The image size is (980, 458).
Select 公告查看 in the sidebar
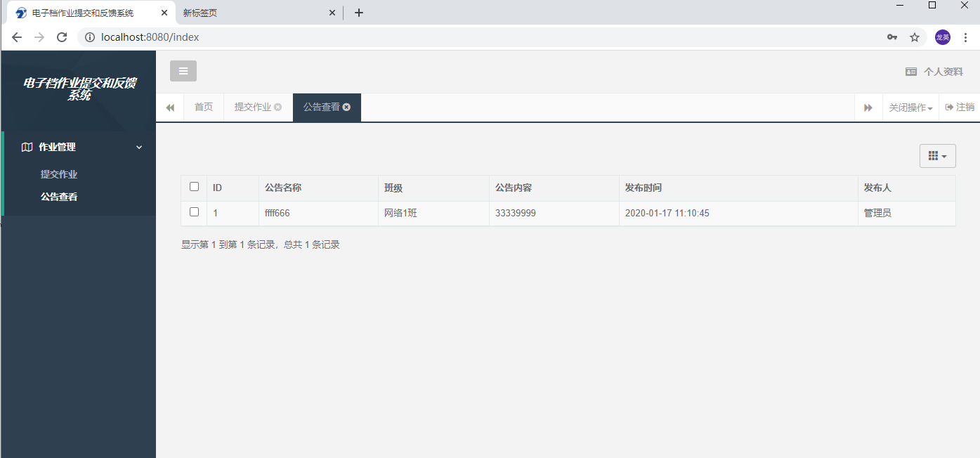59,197
